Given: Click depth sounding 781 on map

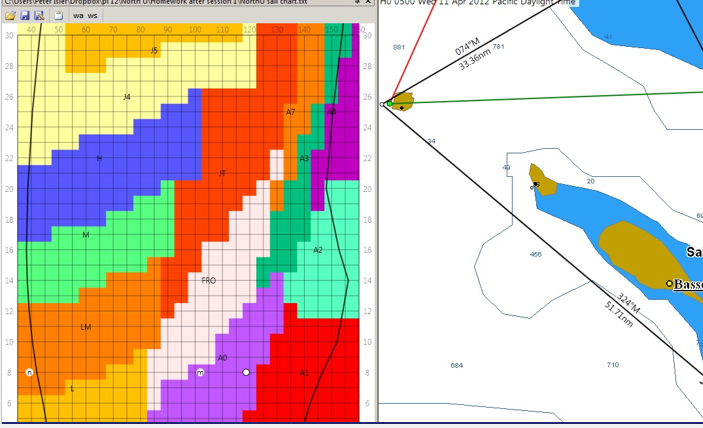Looking at the screenshot, I should click(x=499, y=46).
